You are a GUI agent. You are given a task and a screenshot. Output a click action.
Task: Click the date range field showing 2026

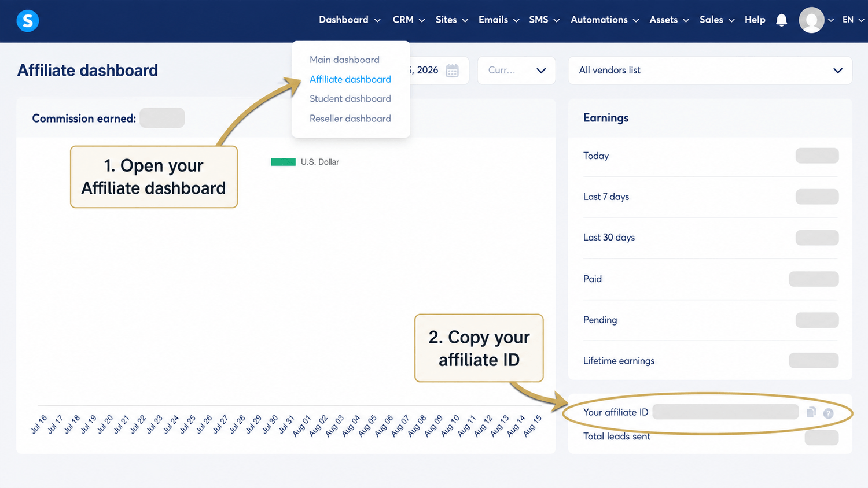pos(439,71)
